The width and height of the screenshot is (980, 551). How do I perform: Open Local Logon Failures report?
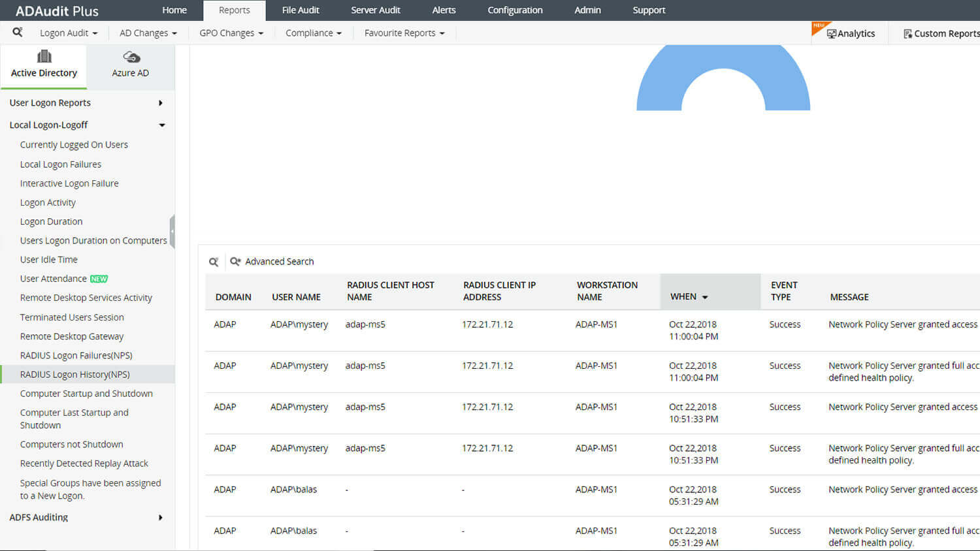(61, 165)
